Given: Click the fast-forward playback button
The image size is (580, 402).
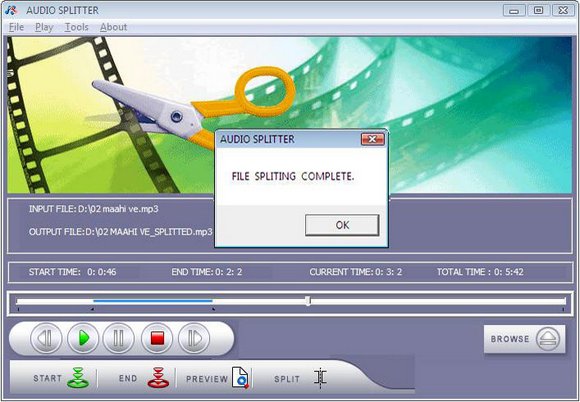Looking at the screenshot, I should click(194, 338).
